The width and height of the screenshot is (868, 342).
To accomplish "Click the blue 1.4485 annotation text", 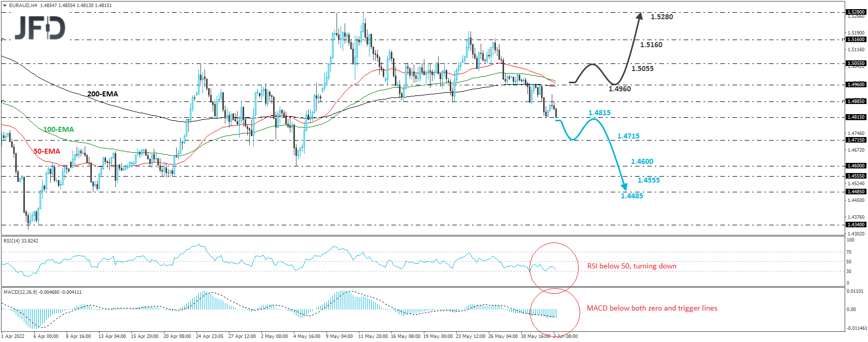I will (x=632, y=196).
